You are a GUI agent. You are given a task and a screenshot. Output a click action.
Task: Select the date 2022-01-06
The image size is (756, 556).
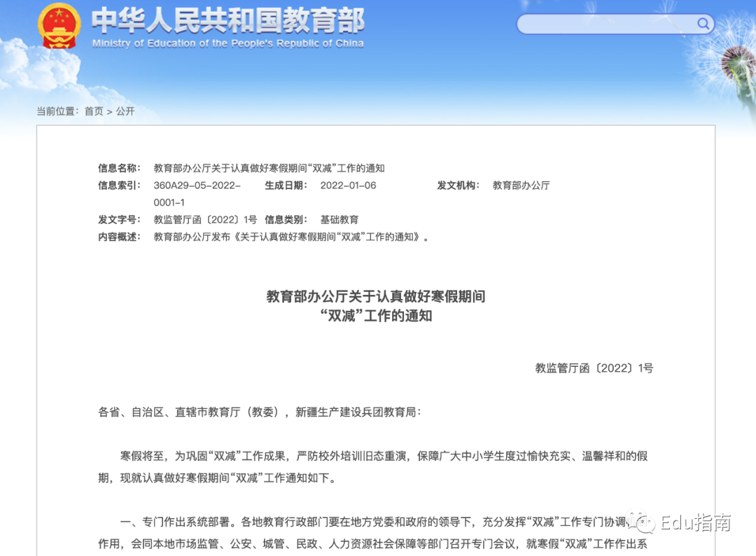(x=348, y=186)
